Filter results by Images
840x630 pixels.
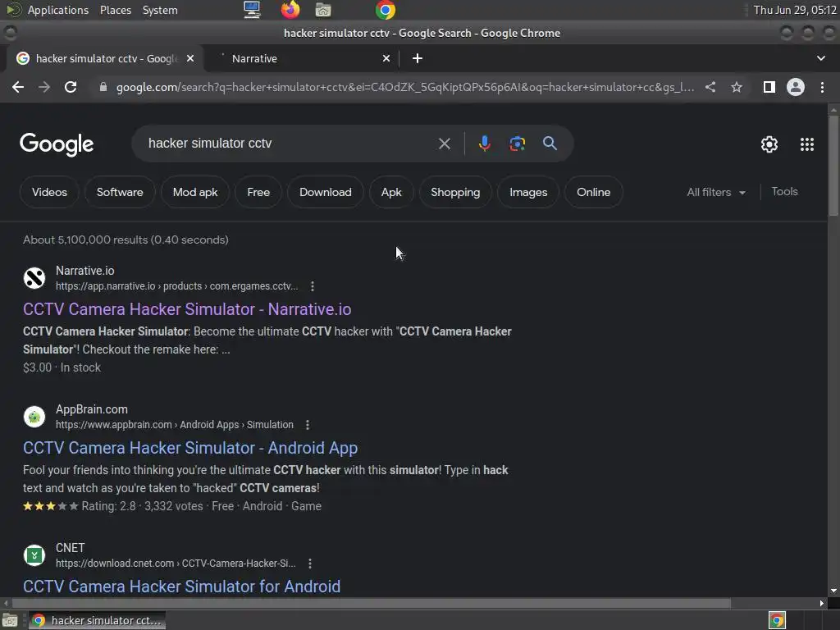(x=528, y=192)
